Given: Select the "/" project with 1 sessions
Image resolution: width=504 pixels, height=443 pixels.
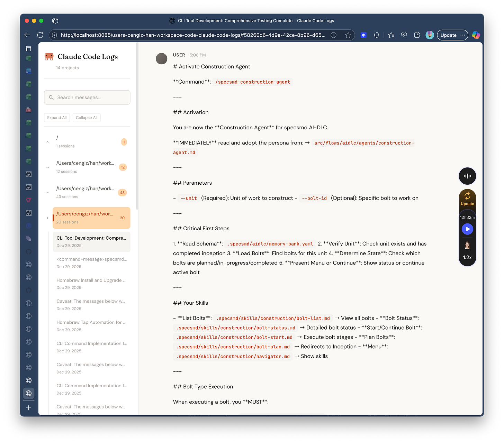Looking at the screenshot, I should point(91,142).
